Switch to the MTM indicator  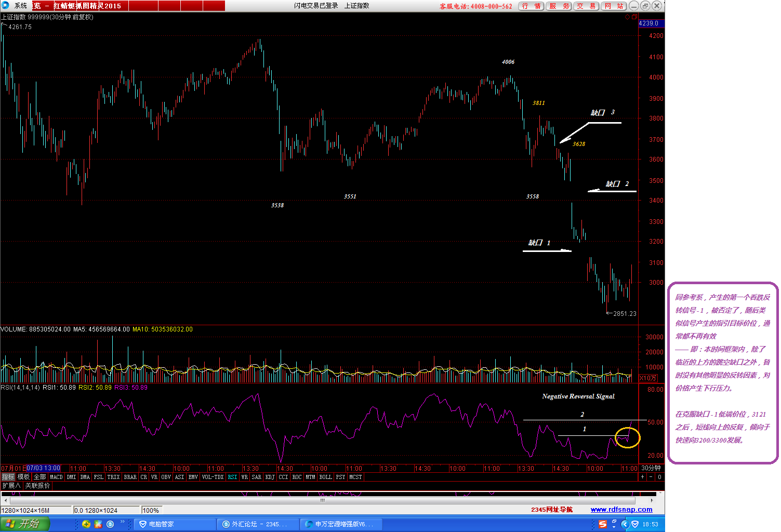[310, 477]
